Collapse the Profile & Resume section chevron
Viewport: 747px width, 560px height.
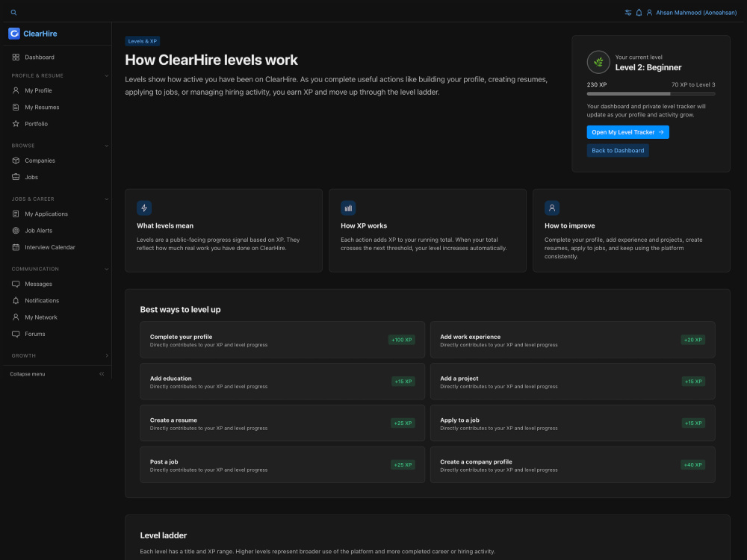pyautogui.click(x=106, y=75)
